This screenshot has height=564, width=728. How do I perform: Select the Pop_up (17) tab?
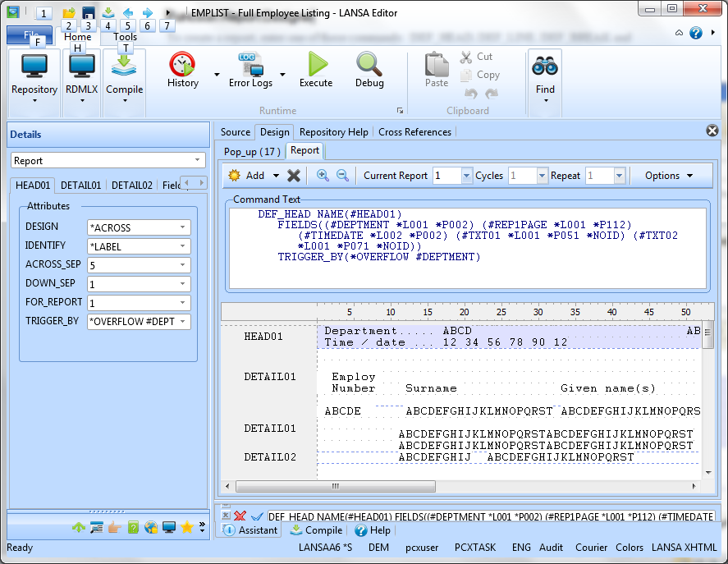[x=252, y=151]
